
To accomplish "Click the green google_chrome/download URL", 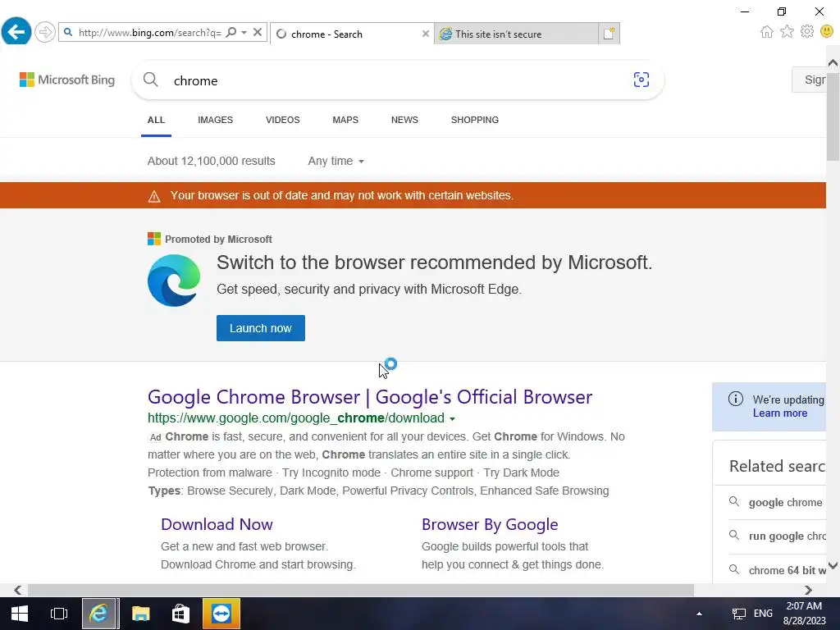I will point(295,418).
